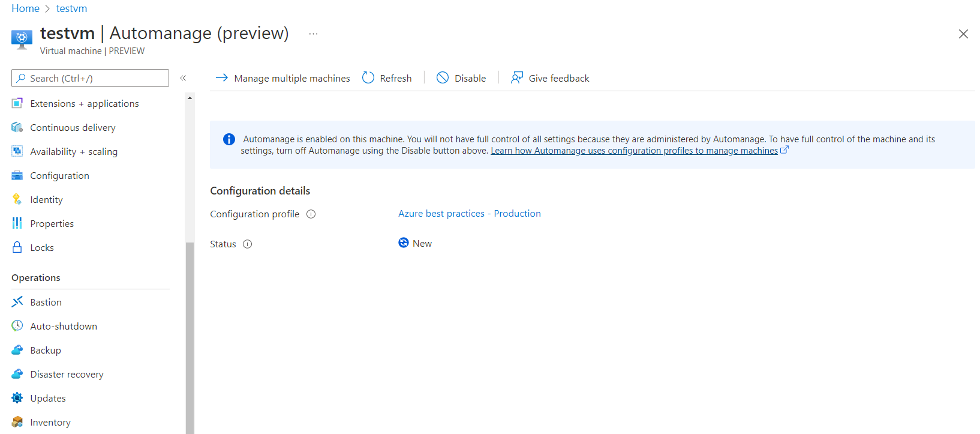The width and height of the screenshot is (980, 434).
Task: Focus the Search (Ctrl+/) field
Action: (x=90, y=78)
